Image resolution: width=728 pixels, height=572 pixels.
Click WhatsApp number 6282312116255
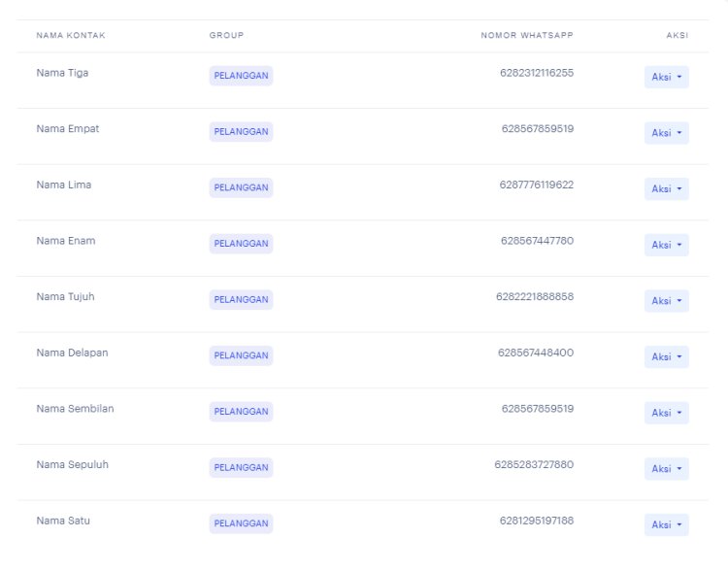pos(536,73)
